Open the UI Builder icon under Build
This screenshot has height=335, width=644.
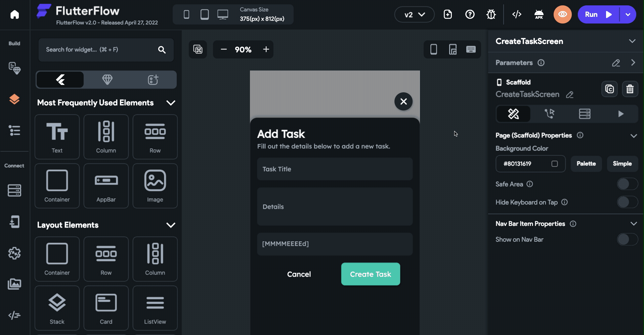click(x=14, y=68)
